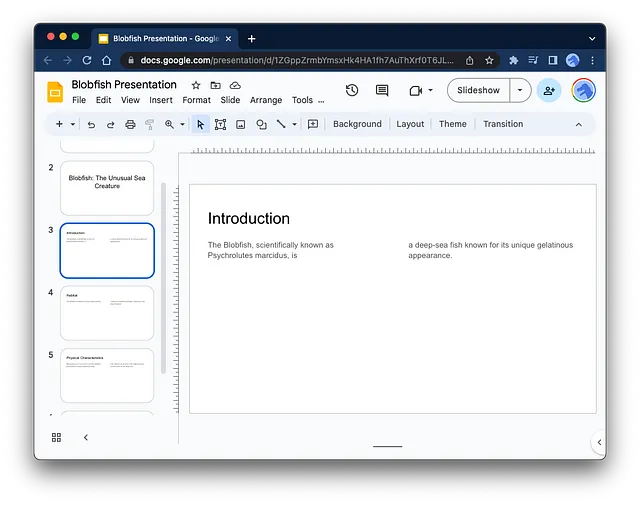Open the Edit menu
The image size is (640, 505).
(x=103, y=100)
